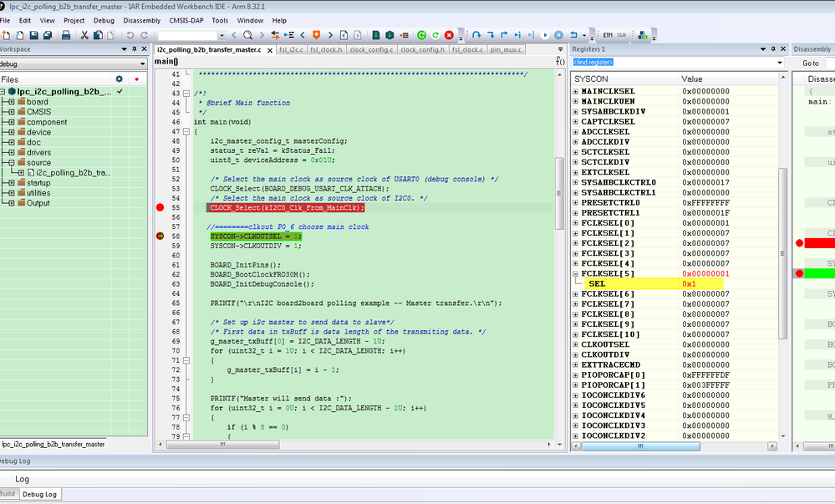Click the Step Out debug icon

504,35
